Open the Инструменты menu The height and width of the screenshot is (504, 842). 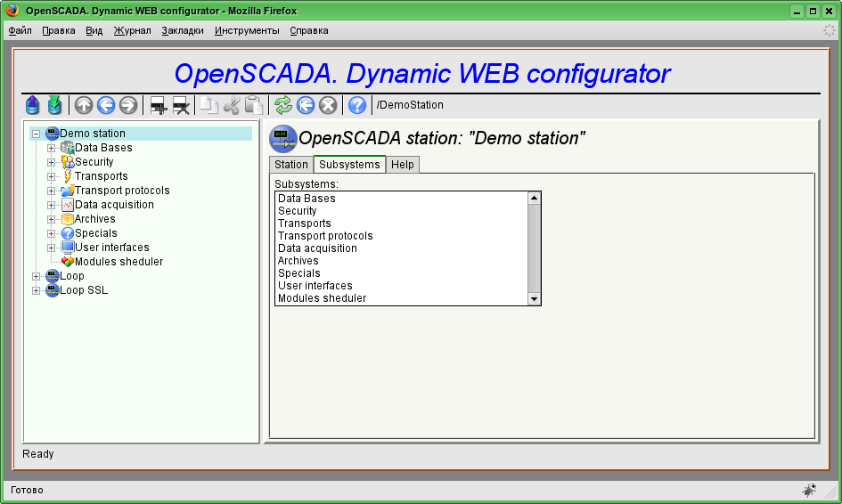247,30
